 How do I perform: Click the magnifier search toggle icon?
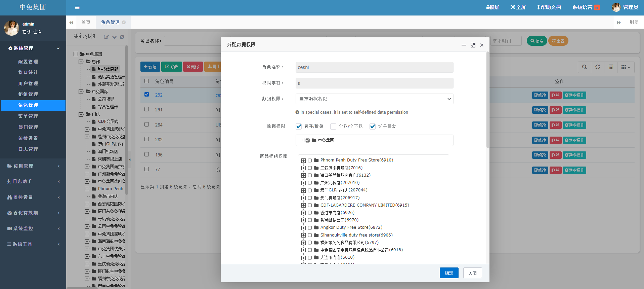tap(585, 67)
